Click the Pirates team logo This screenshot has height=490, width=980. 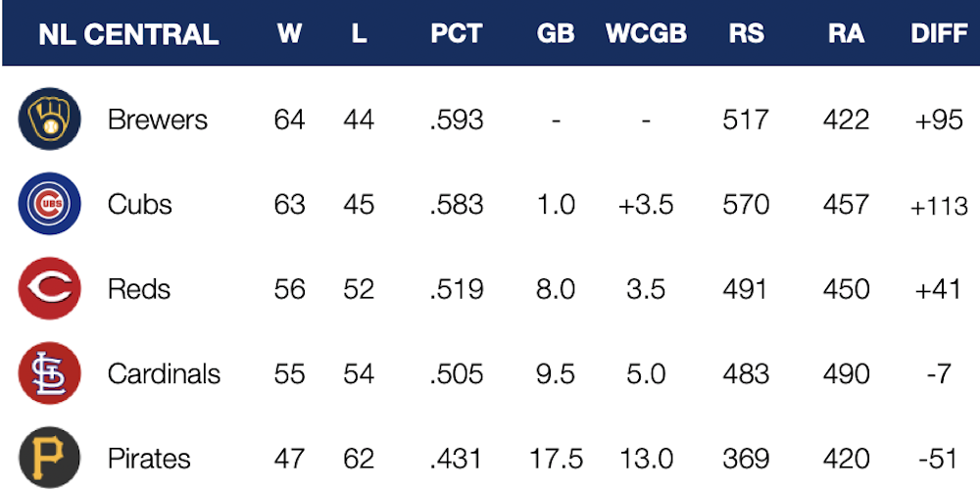46,459
